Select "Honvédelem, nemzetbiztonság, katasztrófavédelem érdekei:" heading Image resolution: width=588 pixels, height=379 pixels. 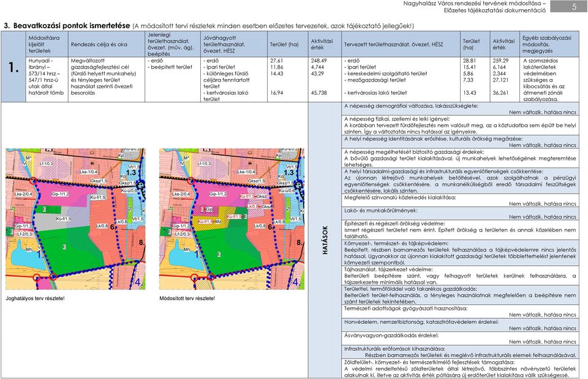(x=421, y=321)
